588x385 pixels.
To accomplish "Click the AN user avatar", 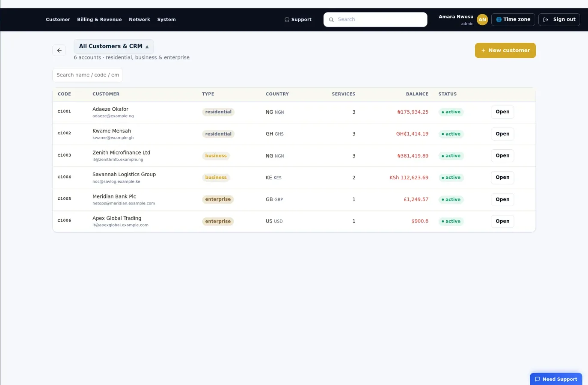I will (x=482, y=20).
